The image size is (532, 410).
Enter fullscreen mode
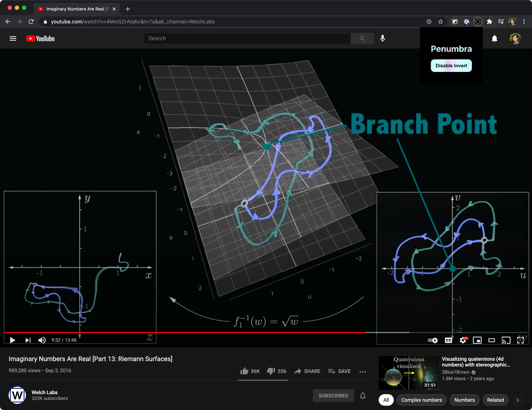[520, 340]
